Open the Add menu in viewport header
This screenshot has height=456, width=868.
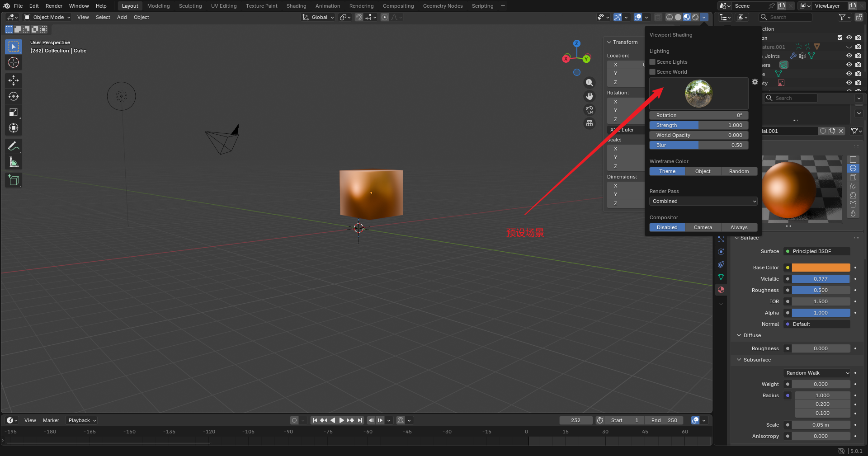click(122, 17)
